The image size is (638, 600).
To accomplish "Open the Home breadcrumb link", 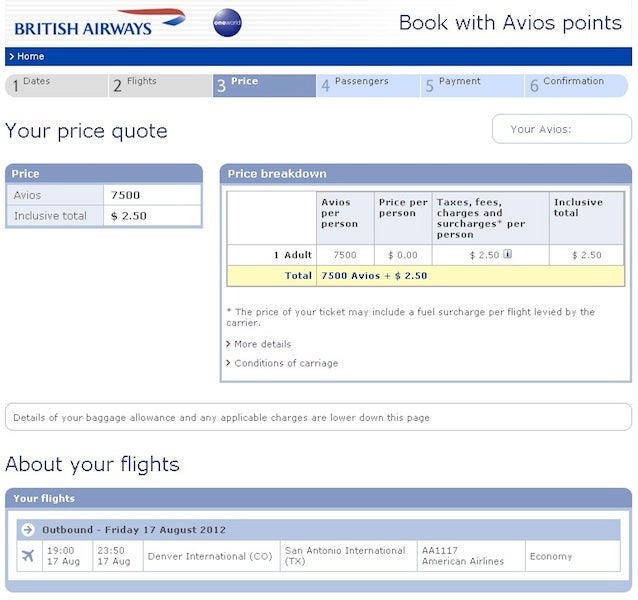I will point(30,57).
